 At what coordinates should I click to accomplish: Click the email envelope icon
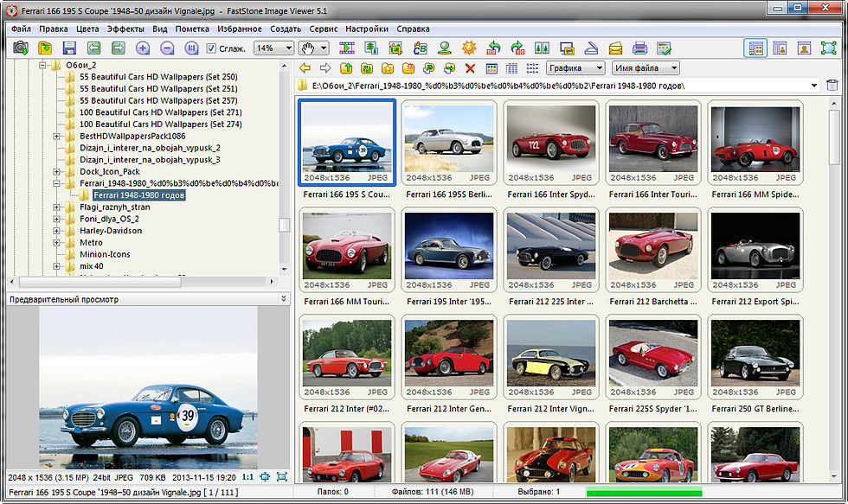[615, 48]
